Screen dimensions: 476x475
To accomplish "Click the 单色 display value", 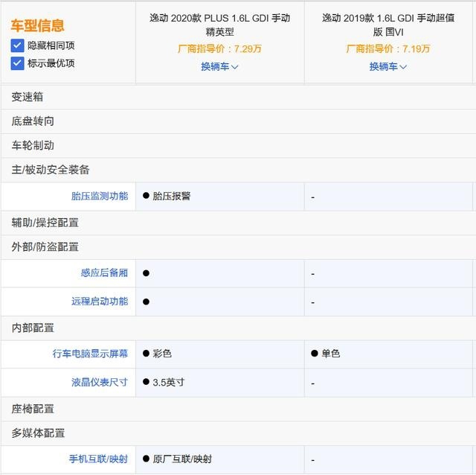I will click(330, 354).
